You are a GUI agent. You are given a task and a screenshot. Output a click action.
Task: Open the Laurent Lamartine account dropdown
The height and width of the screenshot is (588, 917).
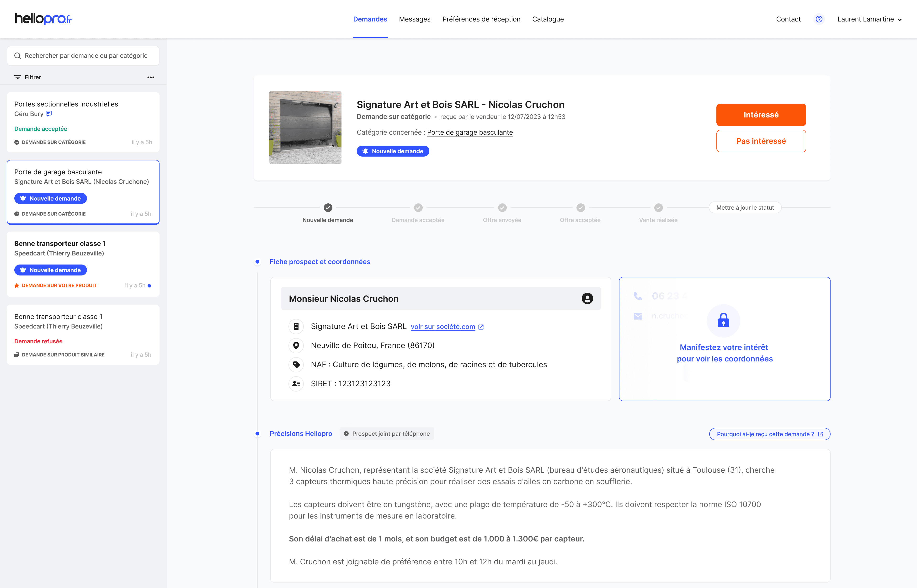coord(869,19)
